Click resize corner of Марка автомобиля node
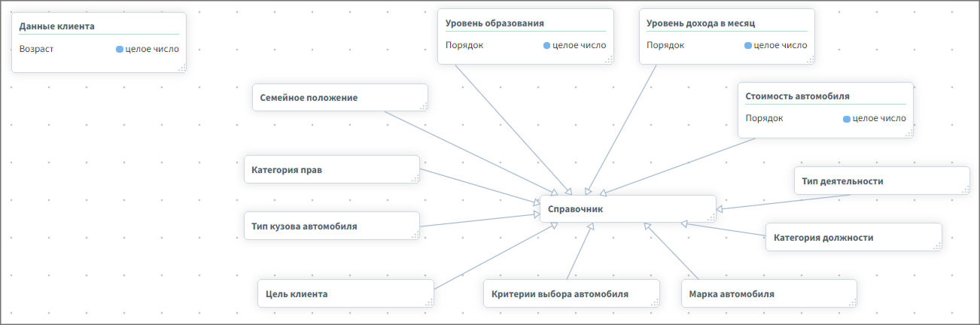Image resolution: width=980 pixels, height=325 pixels. pyautogui.click(x=852, y=302)
